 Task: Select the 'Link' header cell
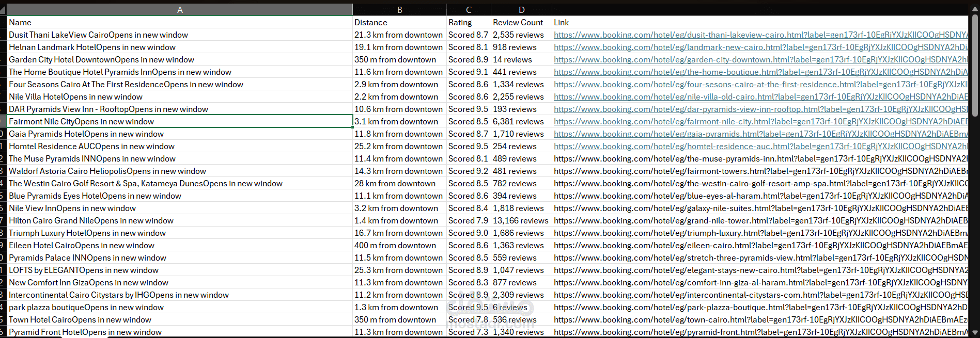point(760,22)
